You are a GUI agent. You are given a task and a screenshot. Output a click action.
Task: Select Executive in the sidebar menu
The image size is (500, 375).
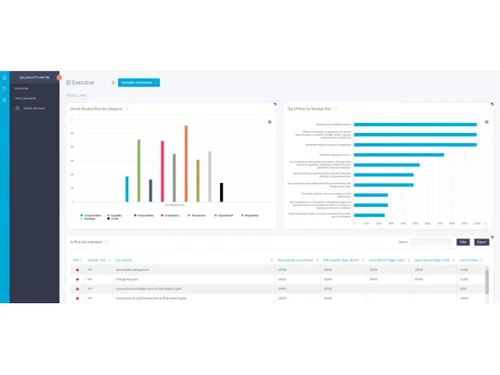click(x=22, y=89)
